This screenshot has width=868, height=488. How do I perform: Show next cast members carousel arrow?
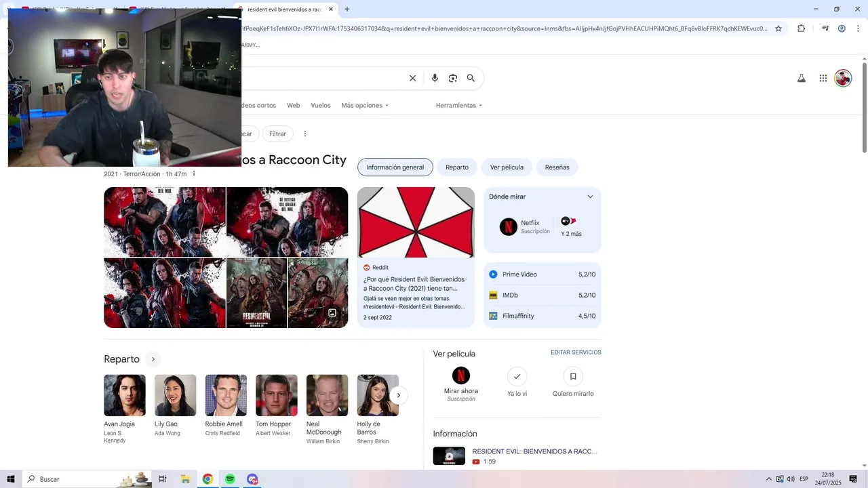coord(399,395)
